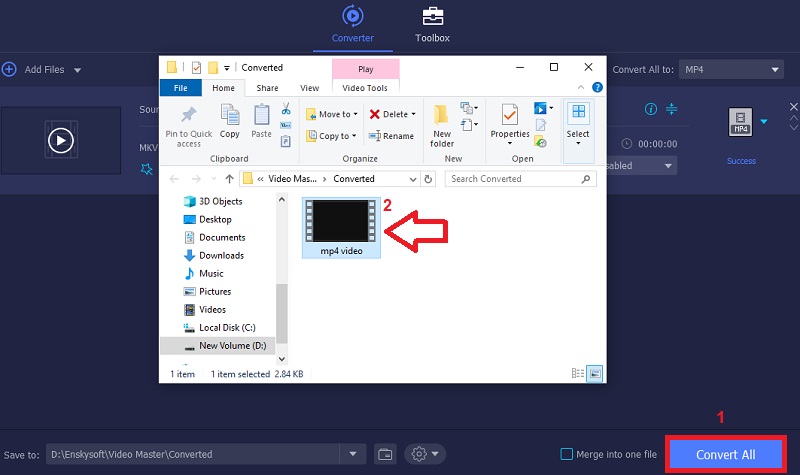Viewport: 800px width, 475px height.
Task: Click the History icon in Open group
Action: point(541,142)
